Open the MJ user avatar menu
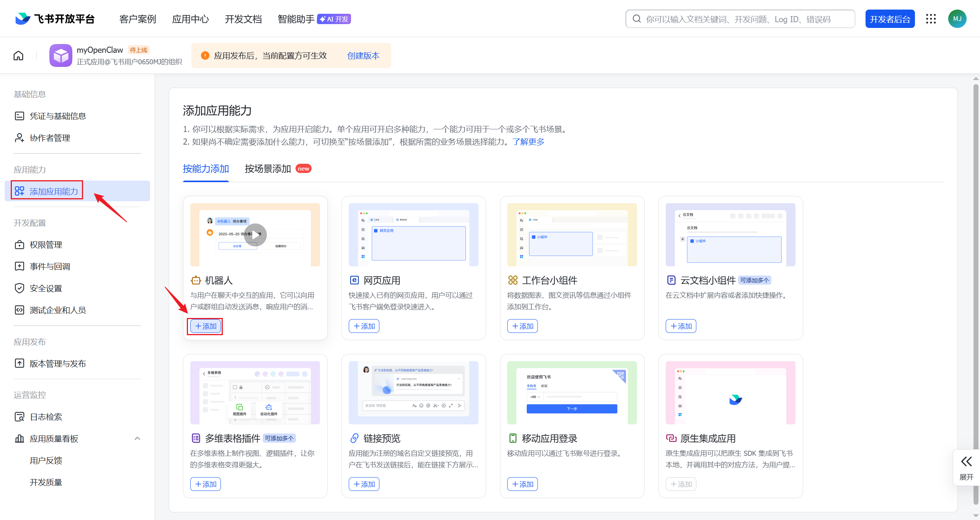Image resolution: width=980 pixels, height=520 pixels. [x=957, y=19]
